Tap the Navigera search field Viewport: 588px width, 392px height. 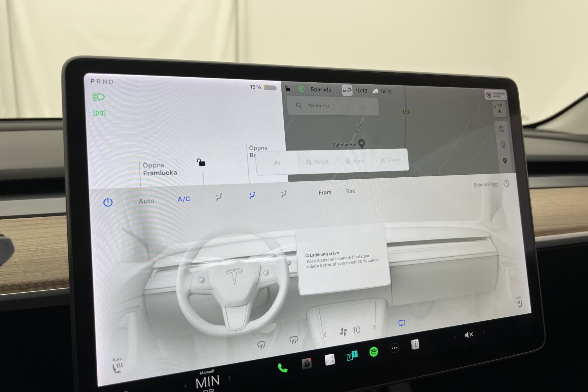click(333, 106)
